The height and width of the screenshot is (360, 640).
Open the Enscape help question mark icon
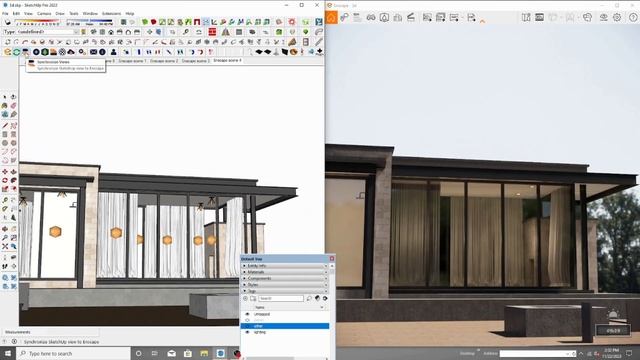tap(633, 17)
